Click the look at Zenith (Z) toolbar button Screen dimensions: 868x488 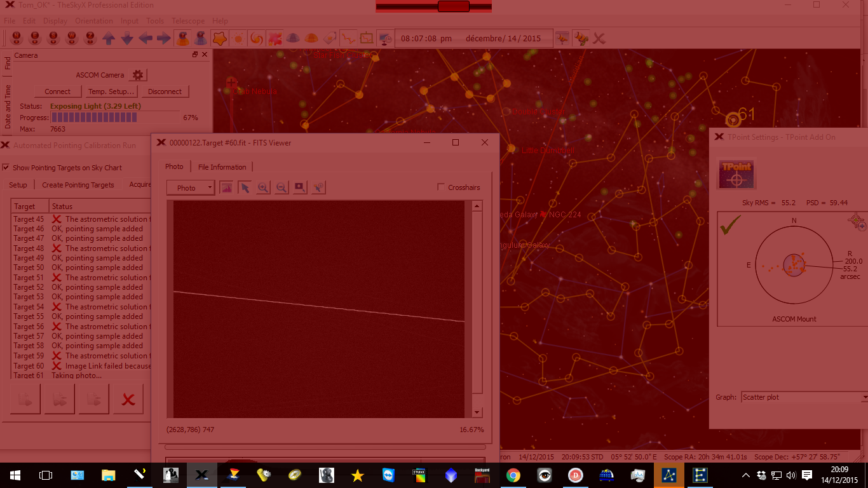pos(90,38)
